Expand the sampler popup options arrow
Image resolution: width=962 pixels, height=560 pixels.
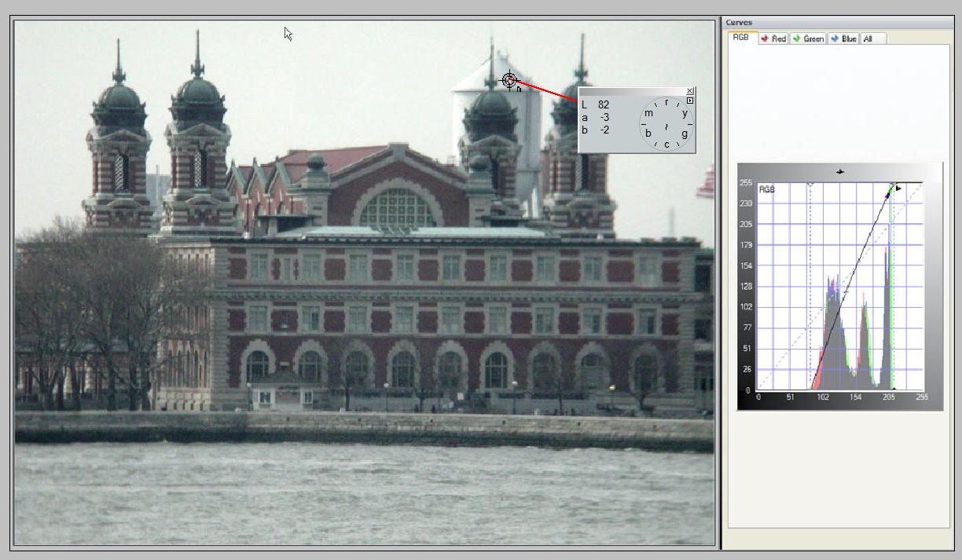click(690, 101)
